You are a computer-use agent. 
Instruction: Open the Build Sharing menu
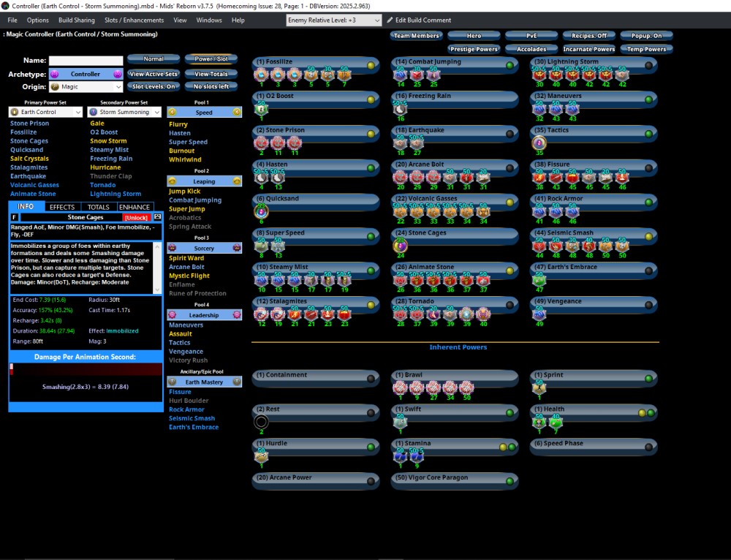(76, 20)
